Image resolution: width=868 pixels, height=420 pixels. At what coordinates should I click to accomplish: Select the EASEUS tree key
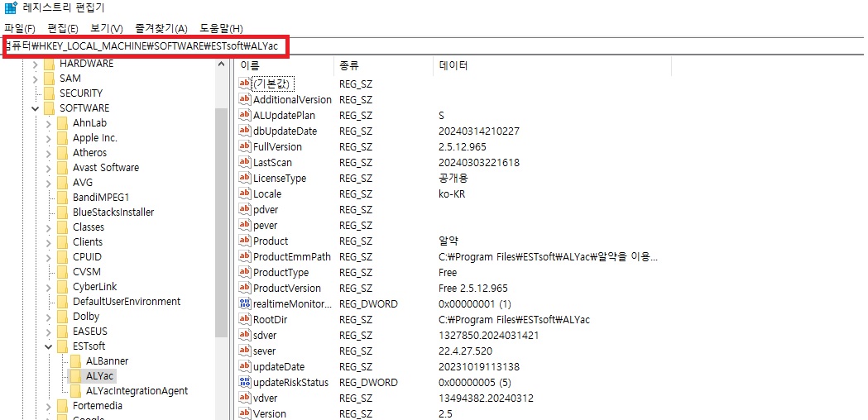point(89,332)
